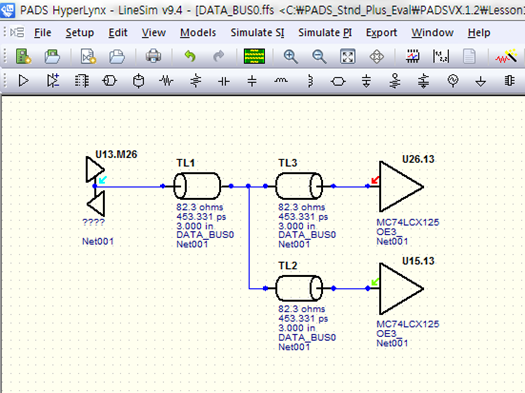
Task: Select the circular probe source tool
Action: pos(453,81)
